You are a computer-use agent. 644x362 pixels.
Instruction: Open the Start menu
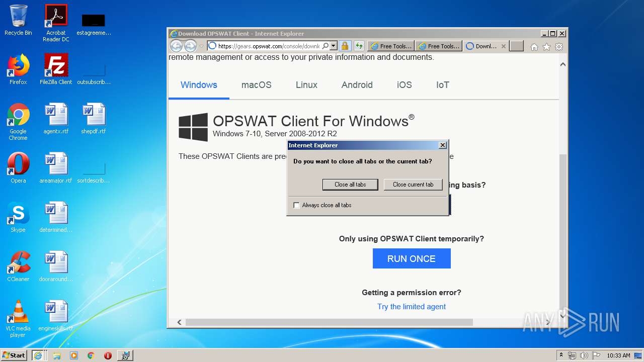coord(14,355)
